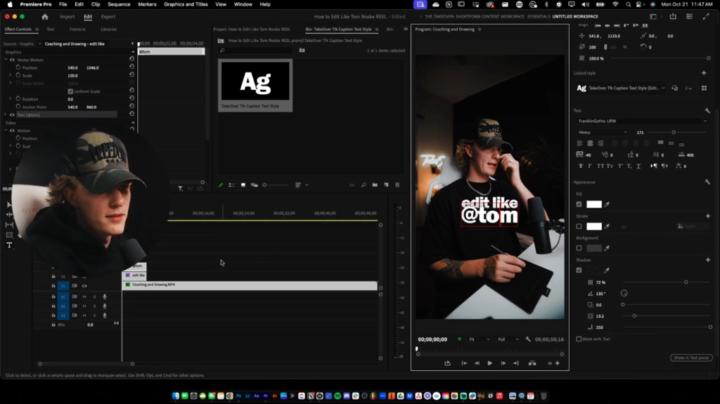Click the white Fill color swatch
The image size is (720, 404).
[594, 204]
